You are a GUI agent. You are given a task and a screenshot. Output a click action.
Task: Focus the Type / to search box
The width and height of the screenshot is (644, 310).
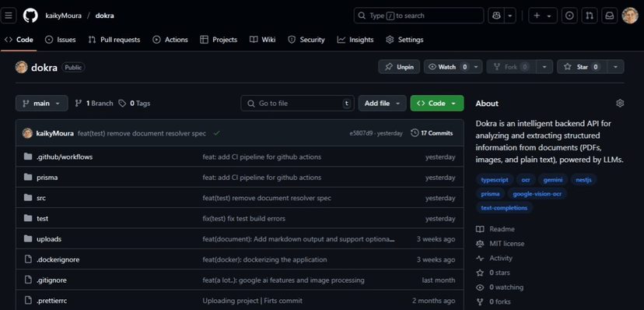(418, 16)
